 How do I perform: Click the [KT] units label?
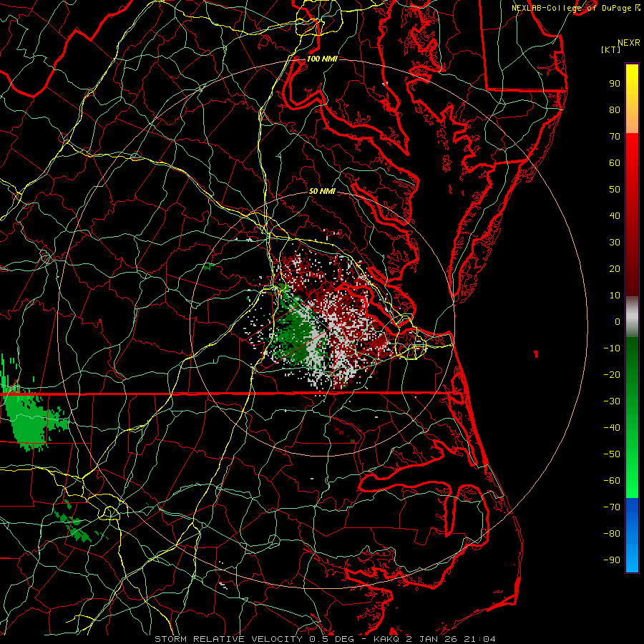tap(611, 49)
